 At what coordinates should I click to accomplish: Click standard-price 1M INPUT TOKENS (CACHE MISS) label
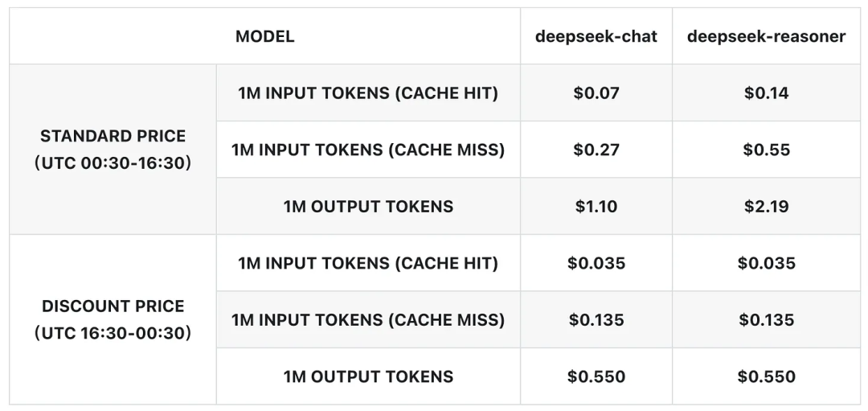[368, 150]
